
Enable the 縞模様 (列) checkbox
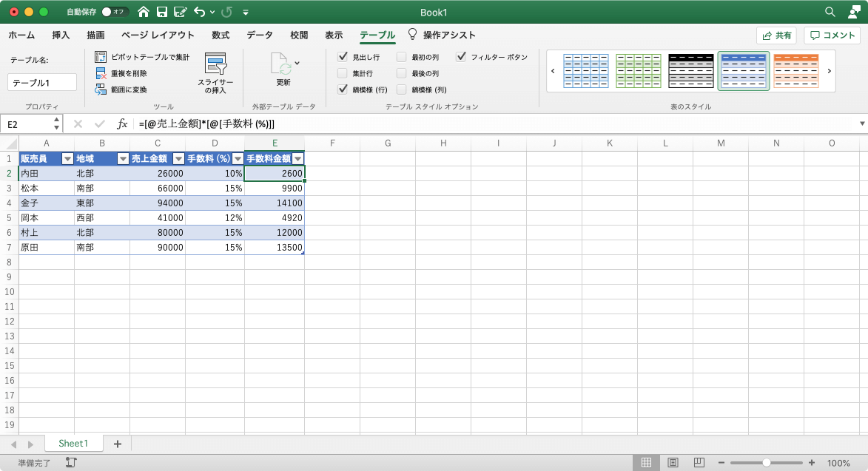click(402, 89)
